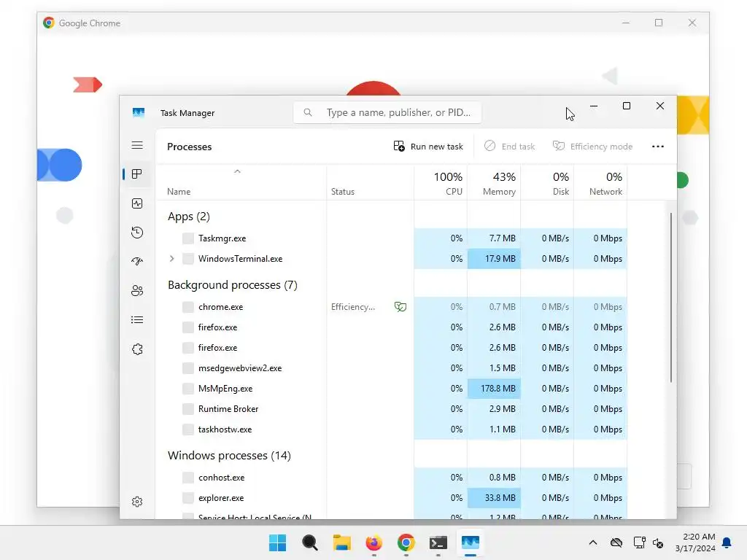The width and height of the screenshot is (747, 560).
Task: Switch to Terminal from the taskbar
Action: tap(438, 542)
